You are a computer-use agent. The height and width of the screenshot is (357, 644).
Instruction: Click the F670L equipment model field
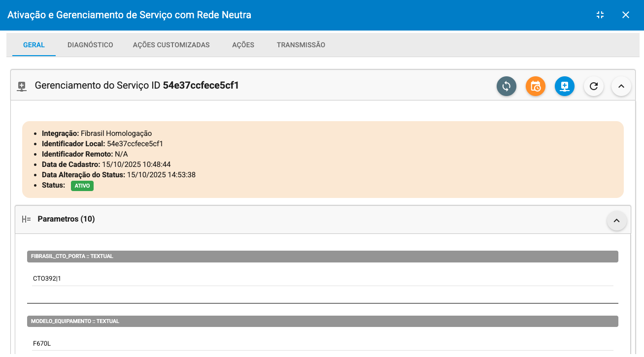coord(322,344)
